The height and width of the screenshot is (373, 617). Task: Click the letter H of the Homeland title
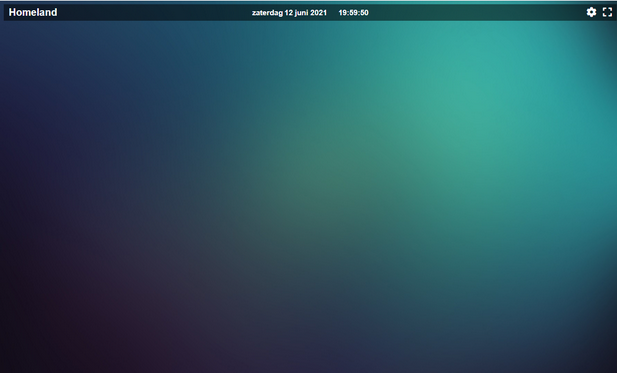pos(12,12)
